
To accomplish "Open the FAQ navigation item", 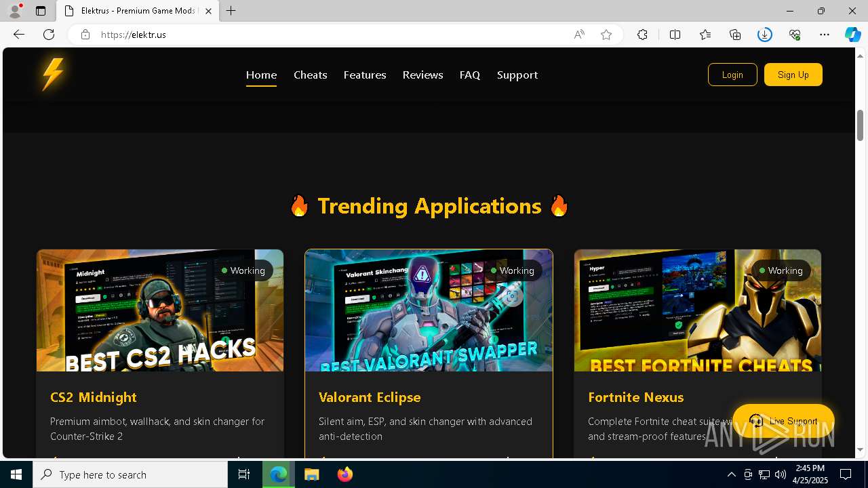I will [470, 75].
